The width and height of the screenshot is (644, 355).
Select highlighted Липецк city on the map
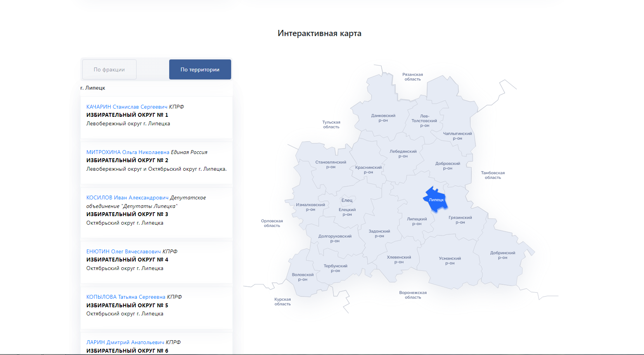click(436, 199)
